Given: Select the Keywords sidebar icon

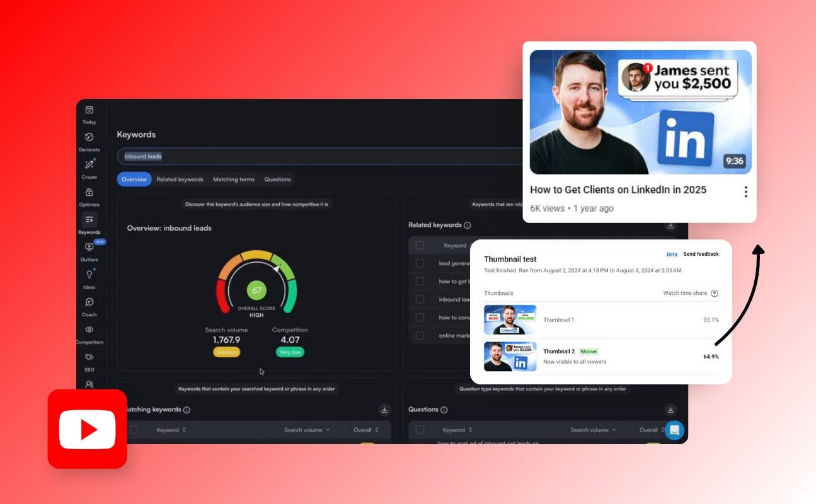Looking at the screenshot, I should [89, 219].
